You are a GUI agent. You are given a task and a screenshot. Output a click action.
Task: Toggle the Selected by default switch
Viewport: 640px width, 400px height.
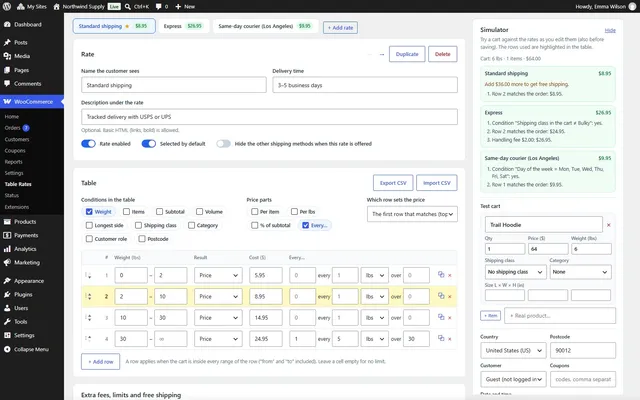[149, 144]
